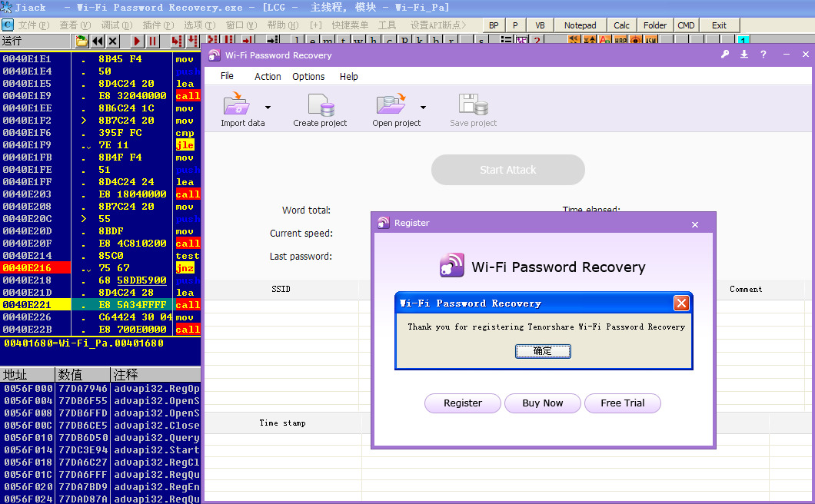Open the 插件(P) debugger menu
The width and height of the screenshot is (815, 504).
click(x=158, y=25)
